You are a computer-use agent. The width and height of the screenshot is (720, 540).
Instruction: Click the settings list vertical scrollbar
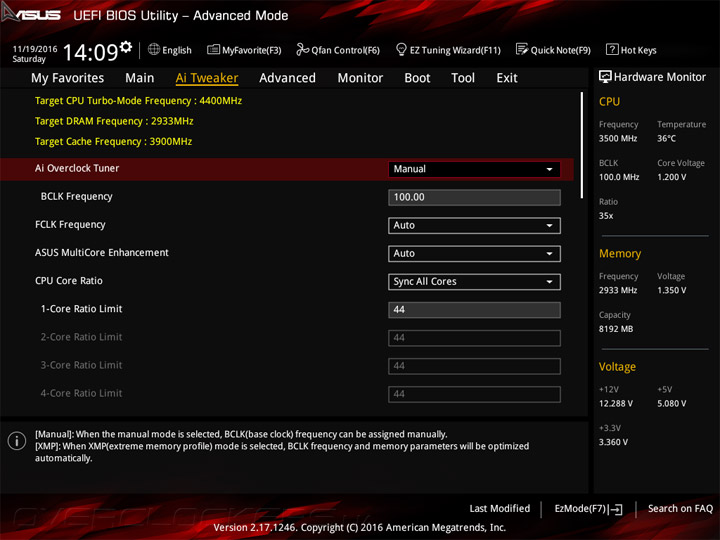pos(581,145)
